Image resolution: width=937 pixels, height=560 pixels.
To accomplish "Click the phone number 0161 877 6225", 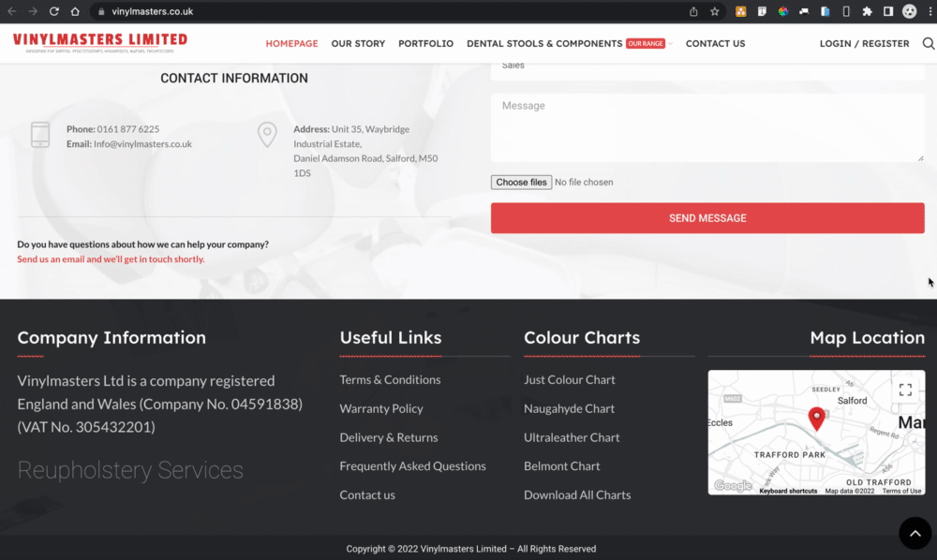I will pos(127,129).
